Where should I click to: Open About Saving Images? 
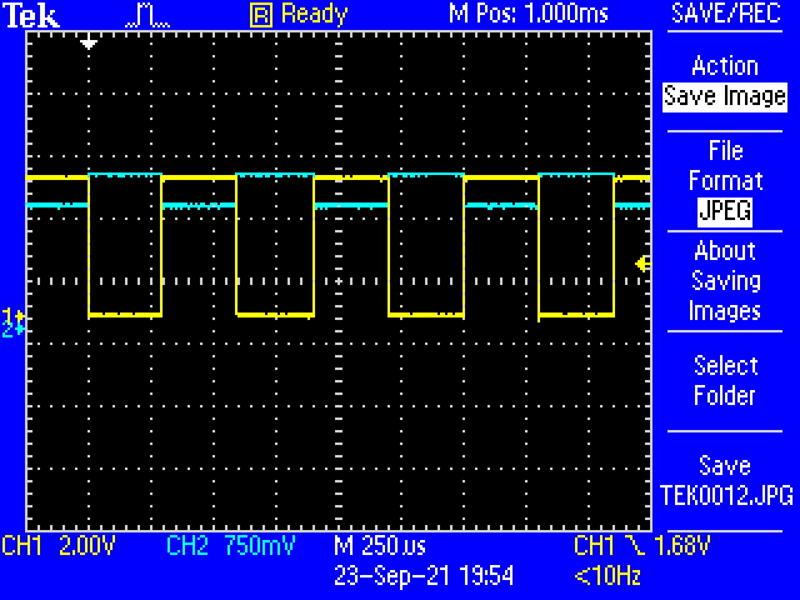pos(724,281)
